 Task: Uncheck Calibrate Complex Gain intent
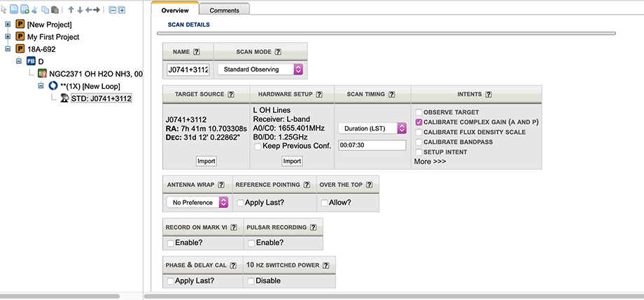point(419,122)
